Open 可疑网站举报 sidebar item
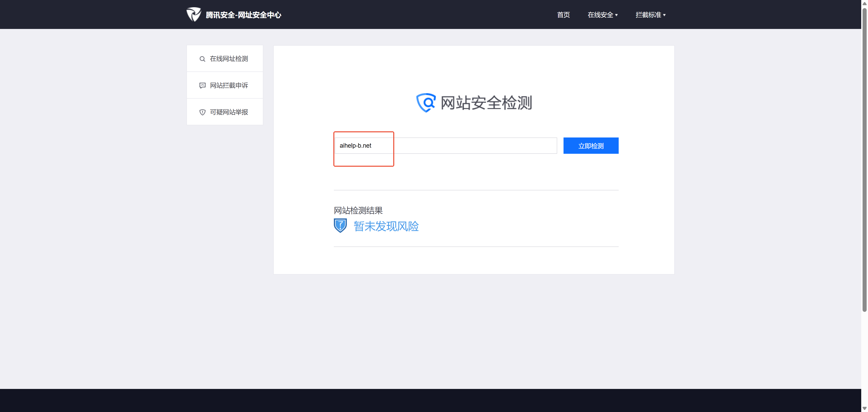The image size is (868, 412). tap(229, 112)
